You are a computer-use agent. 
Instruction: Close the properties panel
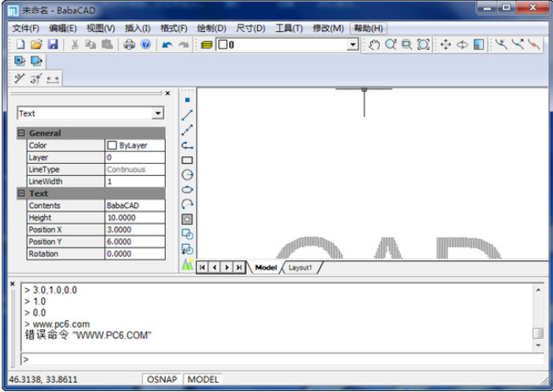[x=167, y=93]
